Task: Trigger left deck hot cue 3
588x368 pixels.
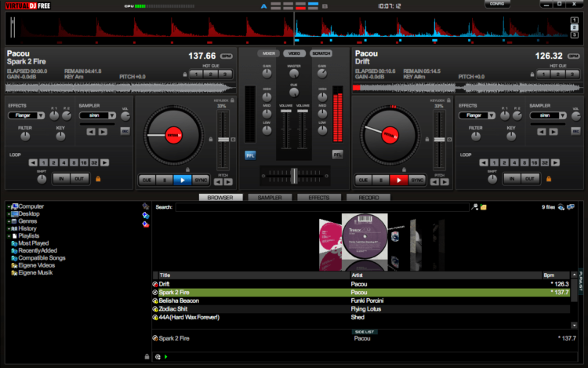Action: (225, 75)
